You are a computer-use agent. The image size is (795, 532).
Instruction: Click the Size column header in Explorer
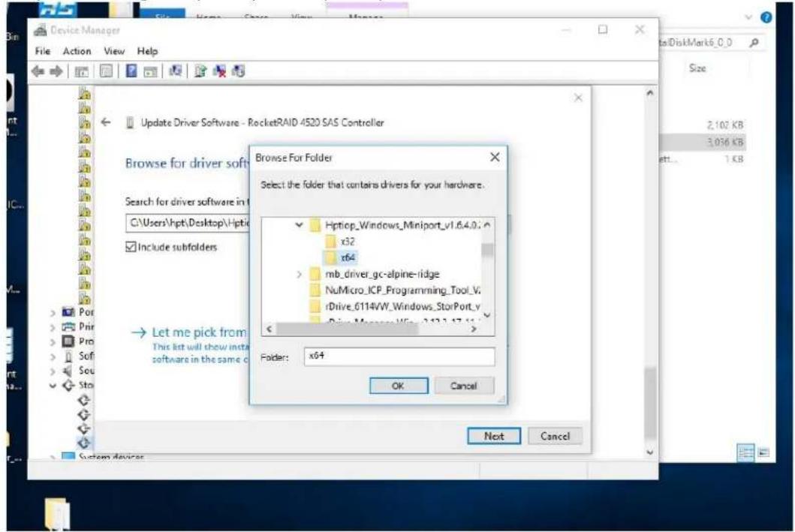pos(697,68)
